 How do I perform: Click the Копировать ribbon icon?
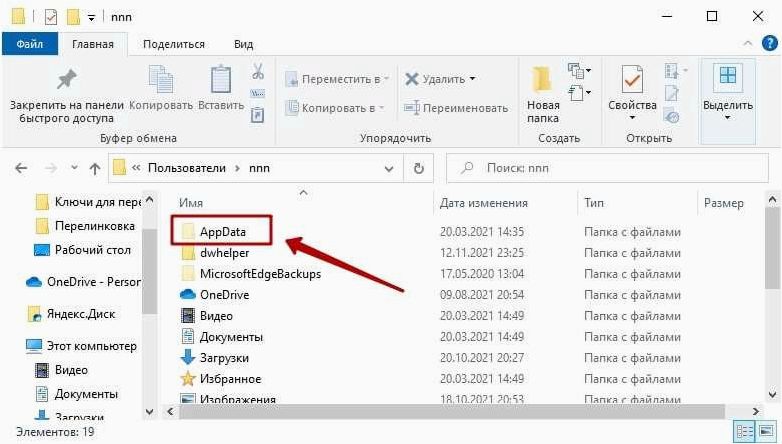[x=161, y=80]
